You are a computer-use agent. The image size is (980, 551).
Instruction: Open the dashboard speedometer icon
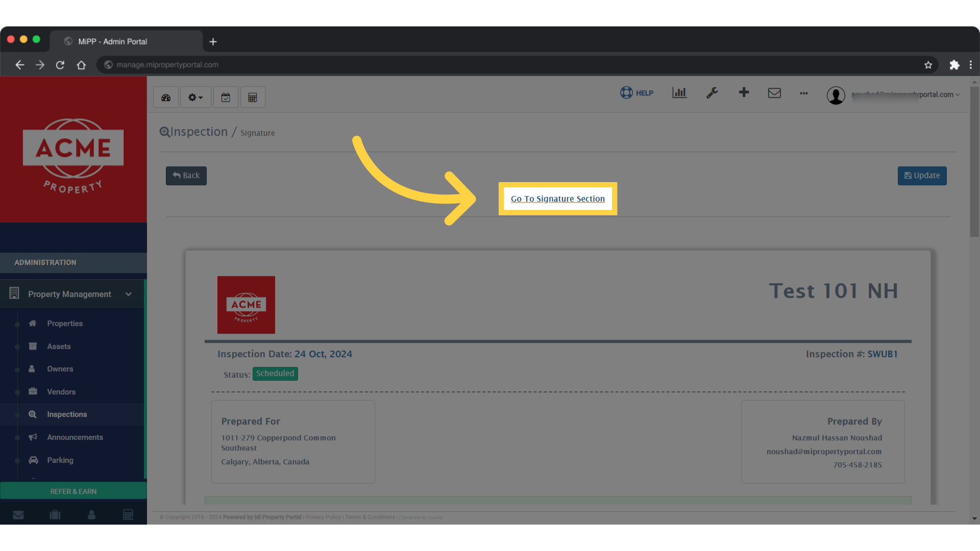[165, 97]
